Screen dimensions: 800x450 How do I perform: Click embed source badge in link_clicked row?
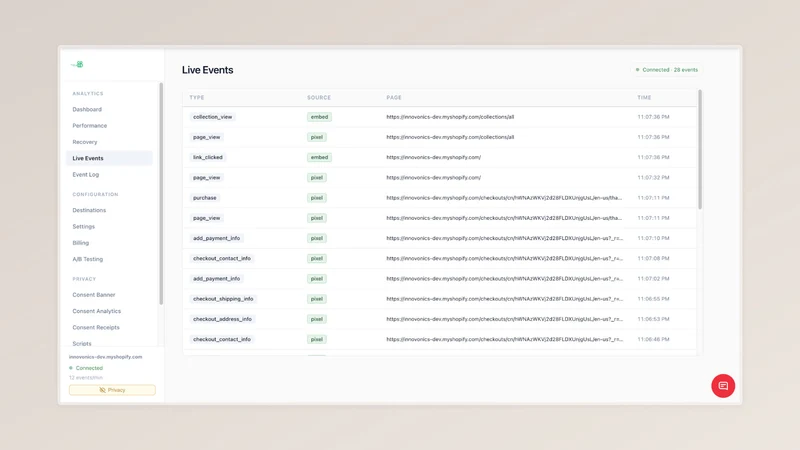(319, 157)
